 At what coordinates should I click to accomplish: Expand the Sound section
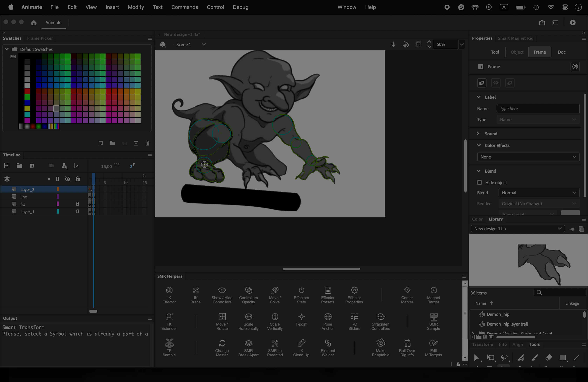pos(478,133)
